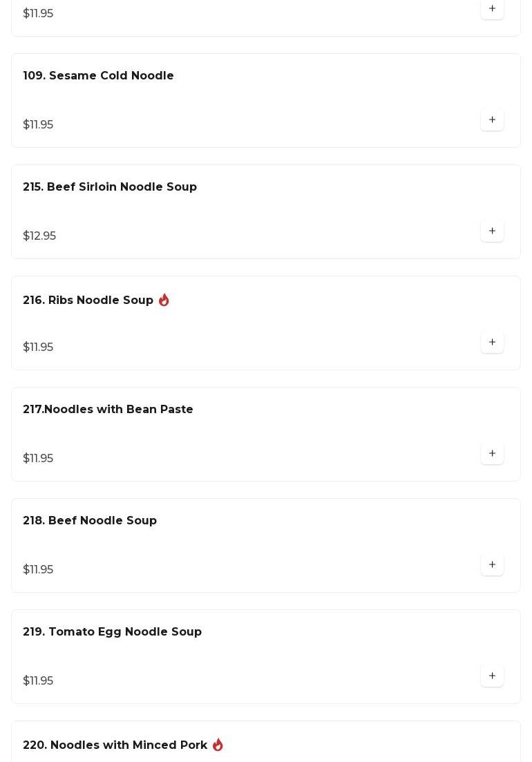Add 217. Noodles with Bean Paste to cart

click(492, 454)
